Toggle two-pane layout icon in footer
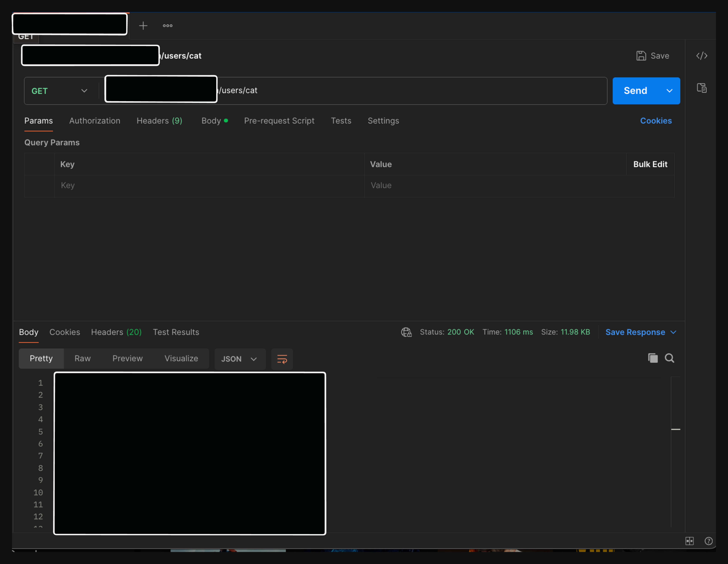Image resolution: width=728 pixels, height=564 pixels. tap(689, 541)
